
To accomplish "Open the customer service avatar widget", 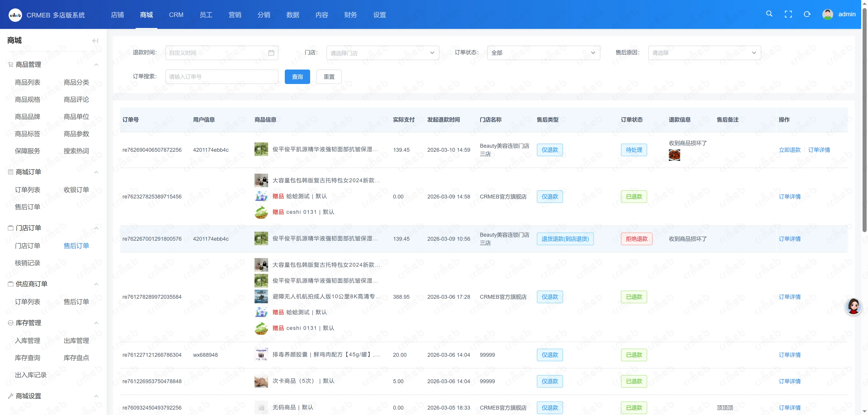I will pos(853,306).
